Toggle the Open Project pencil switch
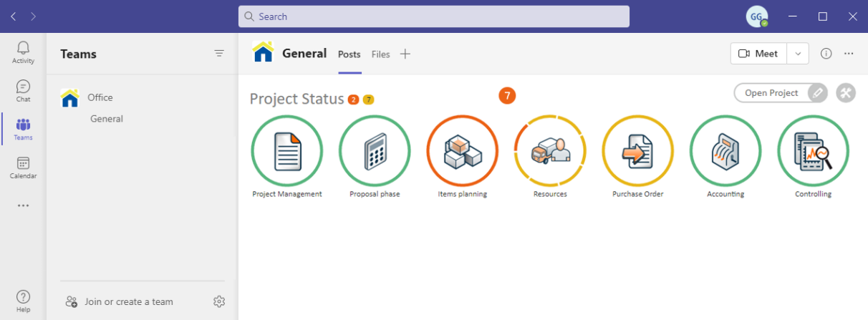Viewport: 868px width, 320px height. point(816,93)
